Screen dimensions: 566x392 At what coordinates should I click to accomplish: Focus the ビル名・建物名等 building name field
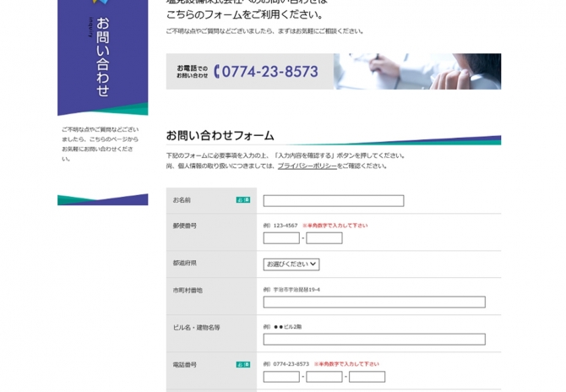click(x=373, y=340)
